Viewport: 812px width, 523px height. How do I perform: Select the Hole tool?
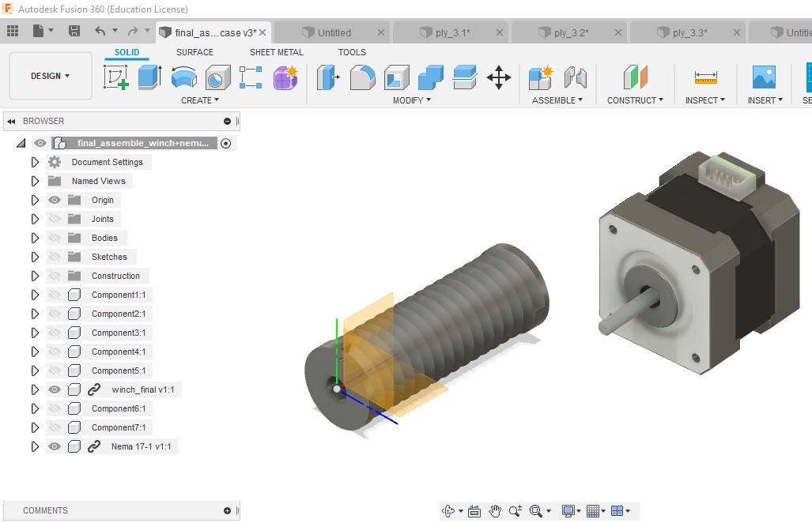pyautogui.click(x=217, y=77)
